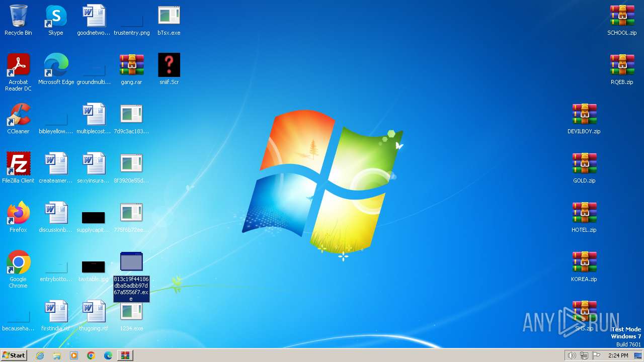Select the becauseha... file icon
The image size is (644, 362).
(18, 316)
